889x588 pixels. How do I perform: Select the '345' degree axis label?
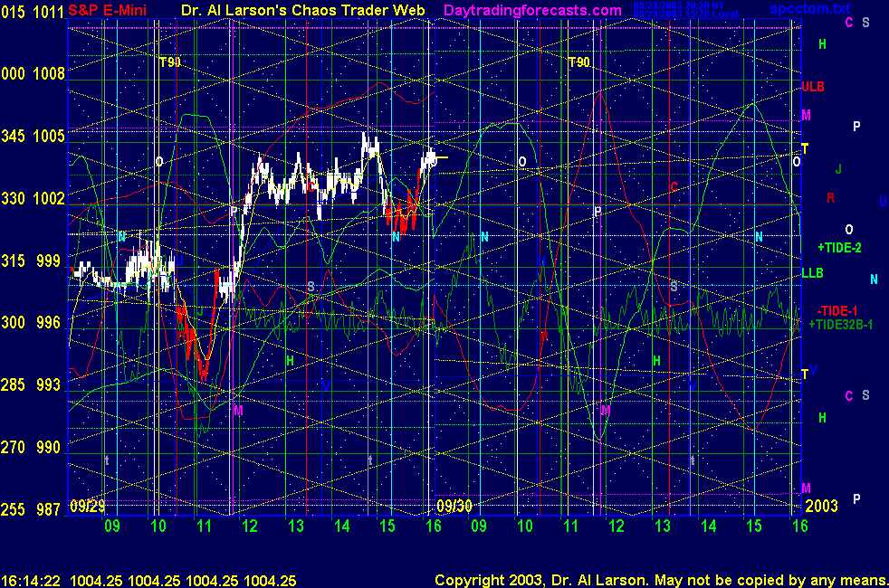13,136
